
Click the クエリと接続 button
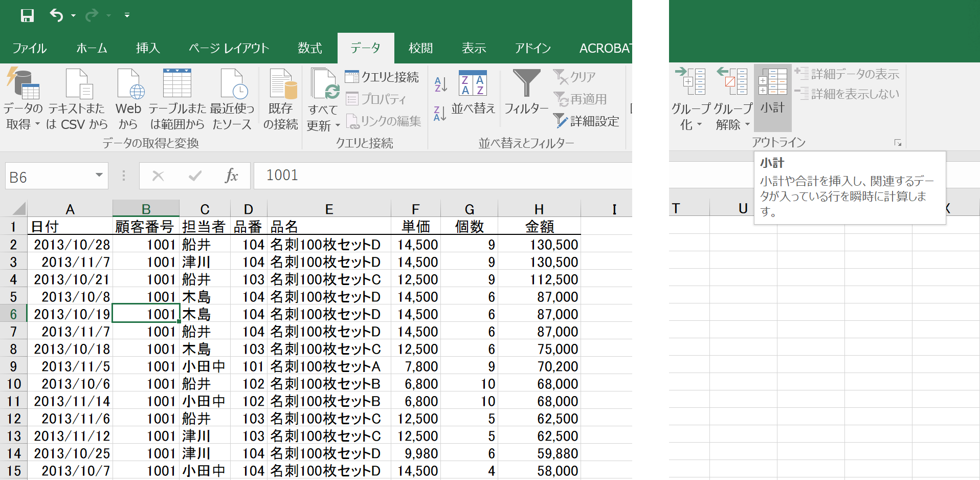(382, 77)
